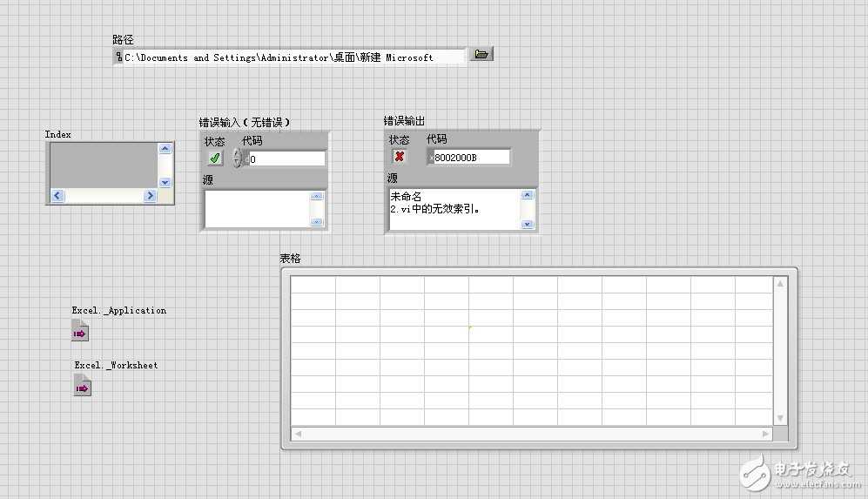The width and height of the screenshot is (868, 499).
Task: Click the path input field
Action: [x=294, y=57]
